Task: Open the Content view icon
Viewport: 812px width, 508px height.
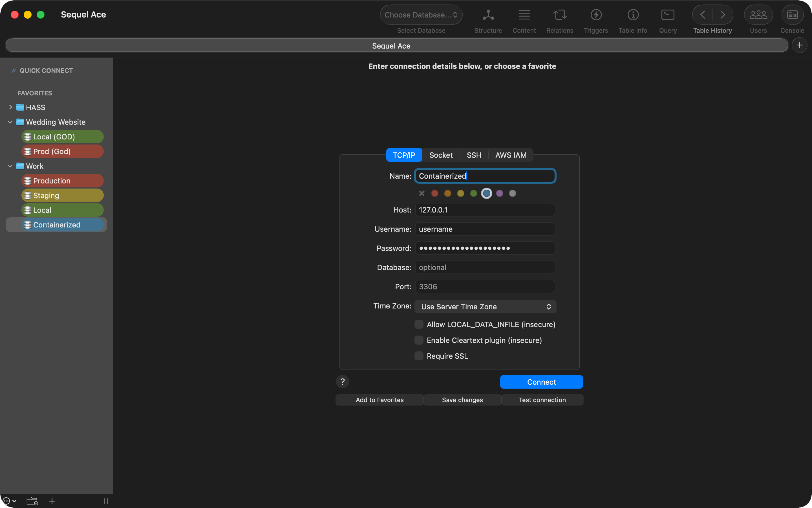Action: (524, 15)
